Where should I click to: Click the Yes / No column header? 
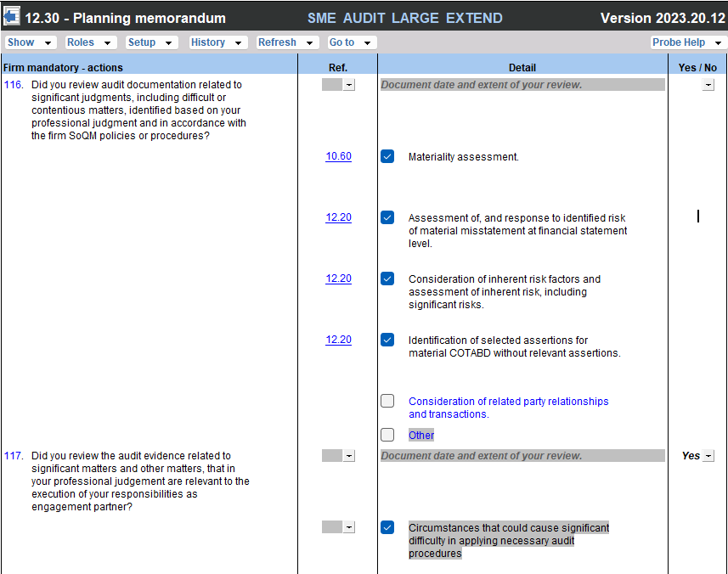click(697, 68)
